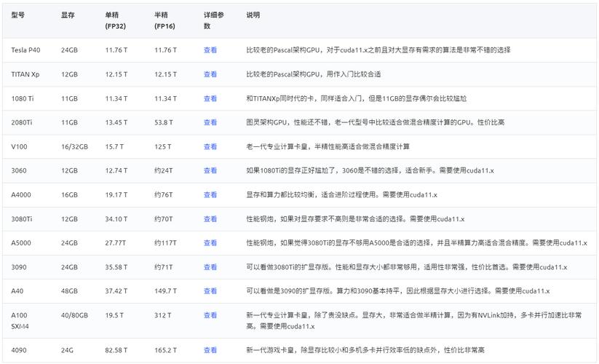599x364 pixels.
Task: Click the 34.10 T FP32 value
Action: 116,219
